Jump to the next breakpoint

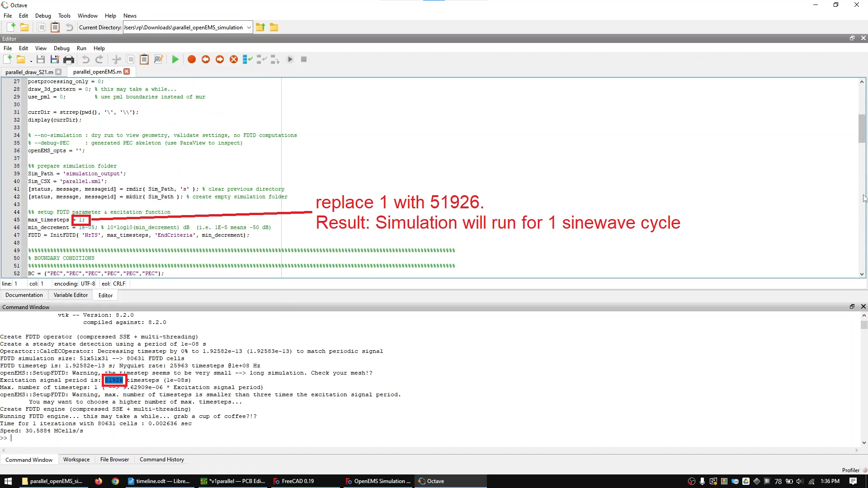pyautogui.click(x=220, y=59)
